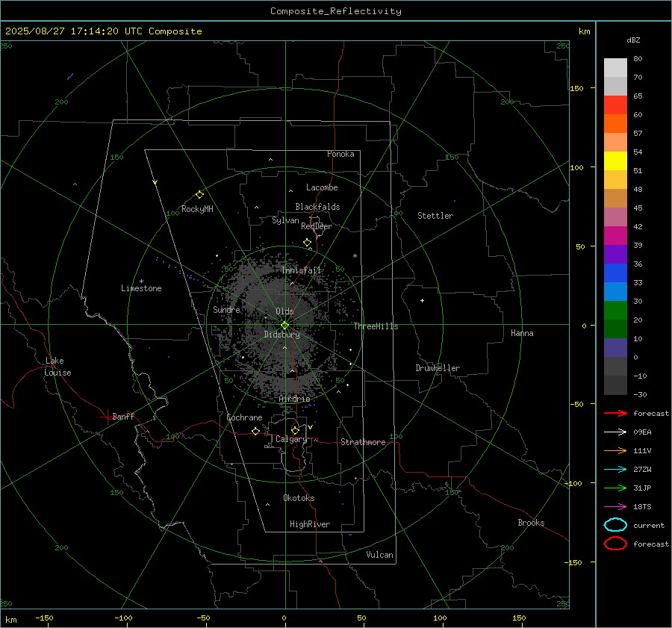The height and width of the screenshot is (628, 672).
Task: Click the Ponoka city label
Action: (x=340, y=154)
